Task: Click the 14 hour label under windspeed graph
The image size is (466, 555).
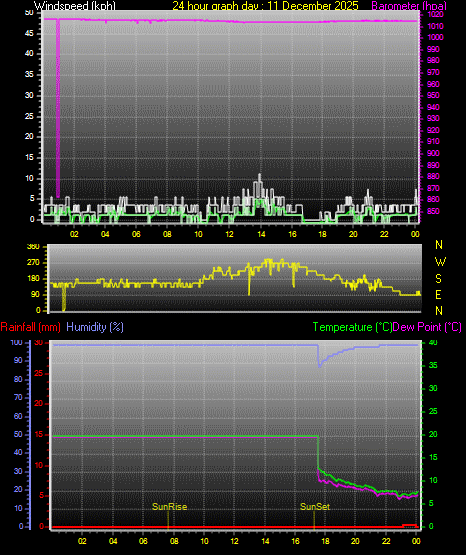Action: 261,234
